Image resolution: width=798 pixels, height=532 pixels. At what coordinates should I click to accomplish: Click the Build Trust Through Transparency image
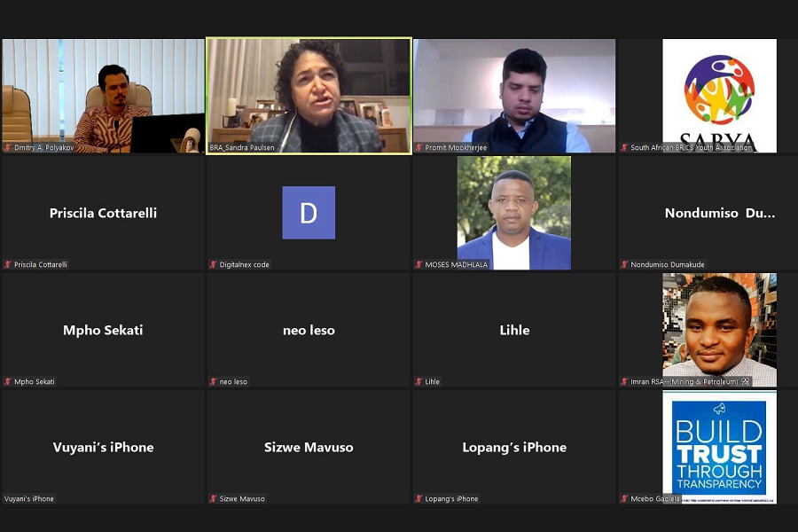tap(720, 447)
